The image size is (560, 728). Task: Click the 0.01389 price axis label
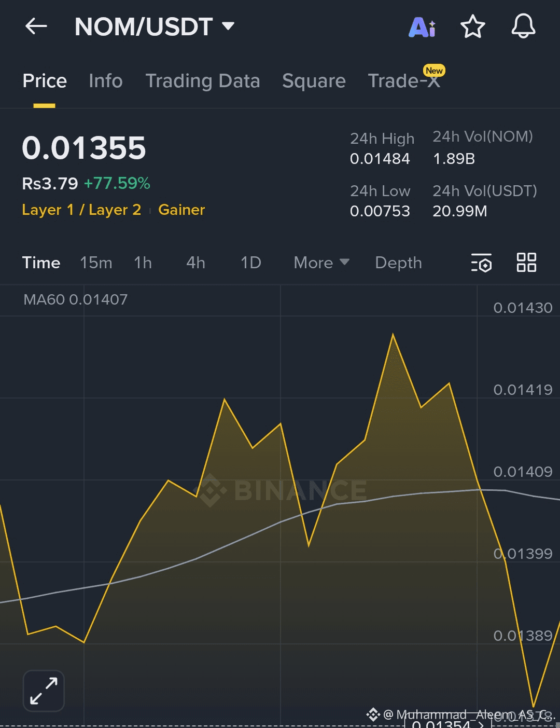coord(523,636)
